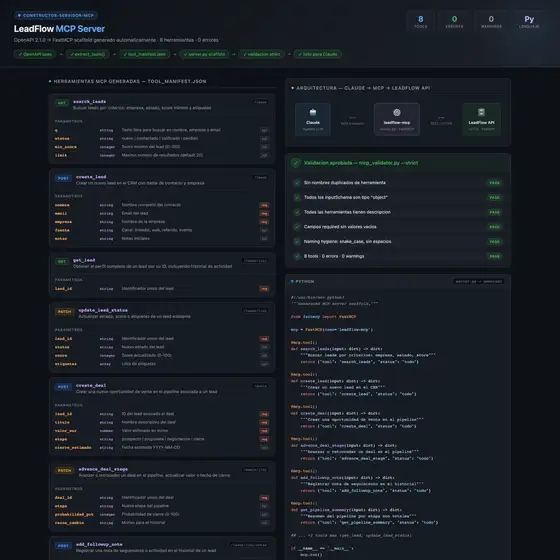560x560 pixels.
Task: Select the extract_tools() pipeline step
Action: pyautogui.click(x=88, y=54)
